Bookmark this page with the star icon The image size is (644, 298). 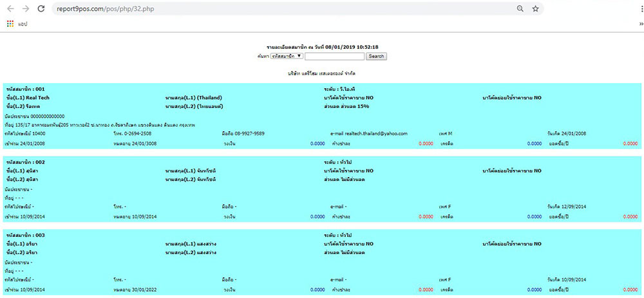tap(535, 9)
